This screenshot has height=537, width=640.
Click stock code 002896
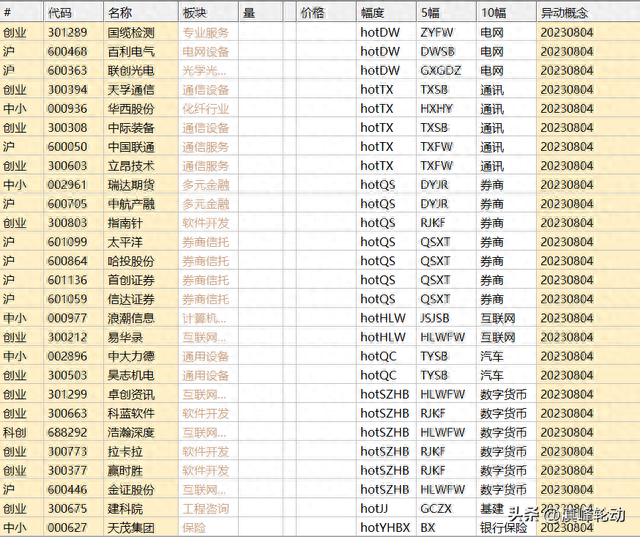point(67,356)
